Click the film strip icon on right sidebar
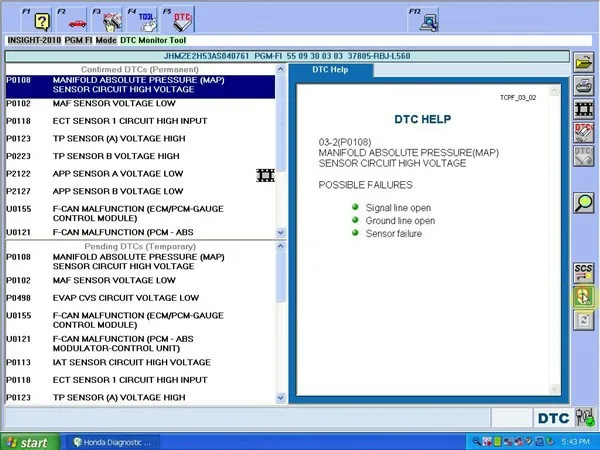The image size is (600, 450). click(584, 109)
